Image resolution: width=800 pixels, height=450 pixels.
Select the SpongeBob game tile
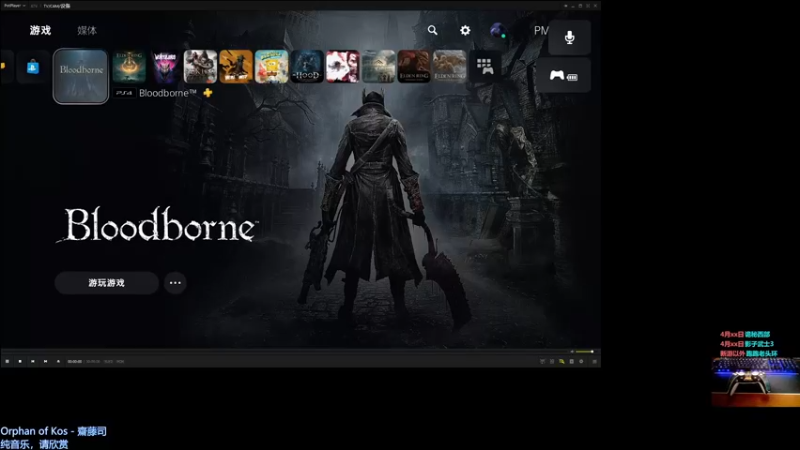point(271,66)
